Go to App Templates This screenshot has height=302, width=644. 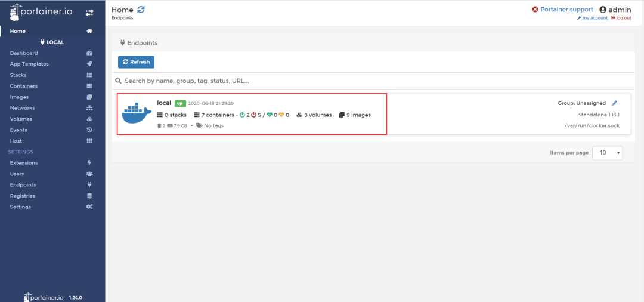[29, 64]
